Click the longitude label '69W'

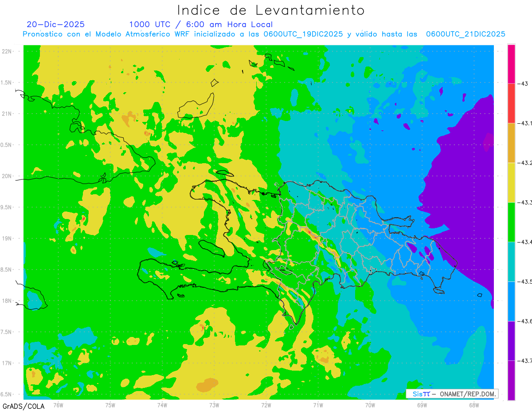[422, 405]
